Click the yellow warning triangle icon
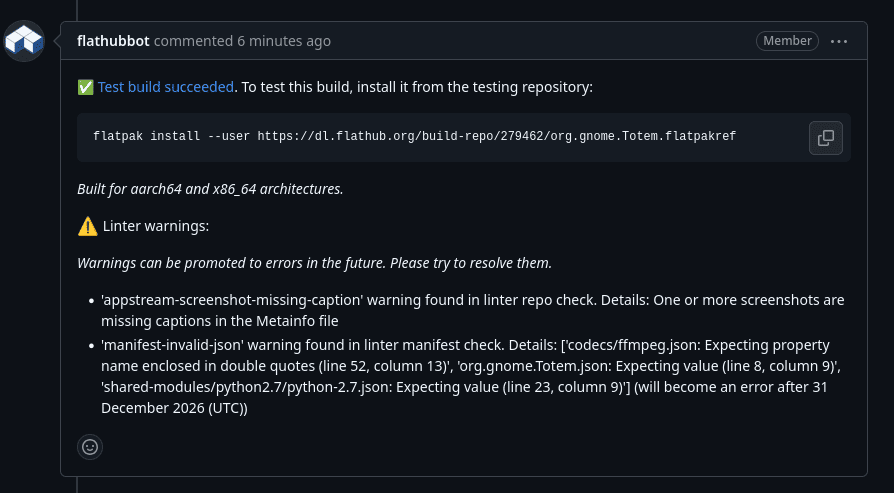894x493 pixels. (87, 226)
